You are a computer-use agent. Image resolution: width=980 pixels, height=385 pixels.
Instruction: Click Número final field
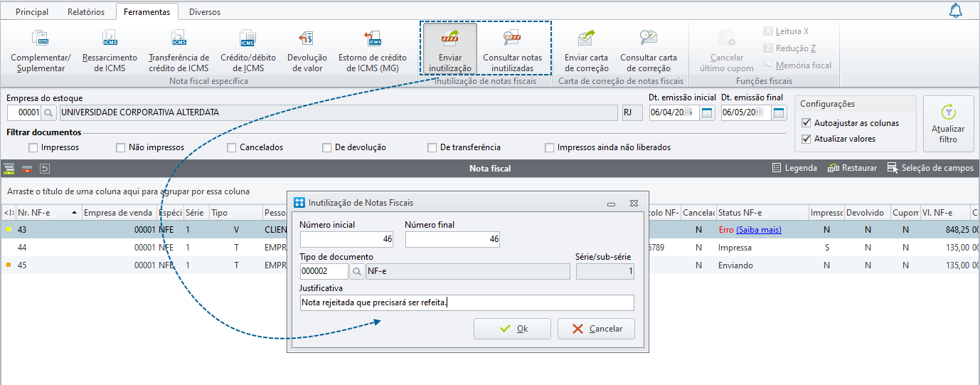[452, 240]
